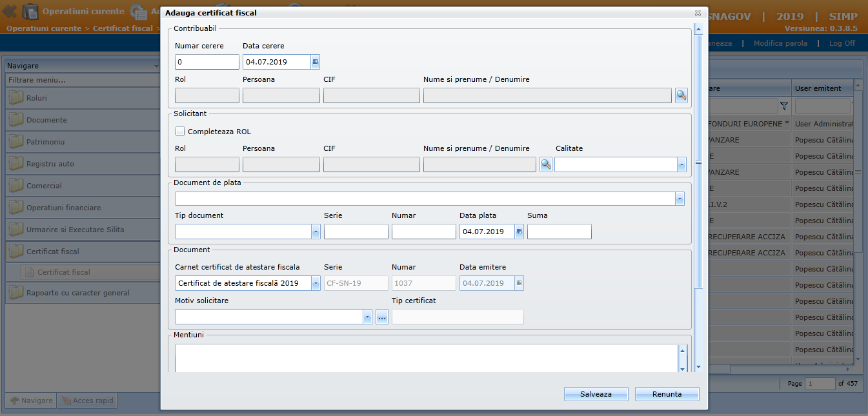This screenshot has height=416, width=868.
Task: Open the Document de plata dropdown
Action: click(x=680, y=199)
